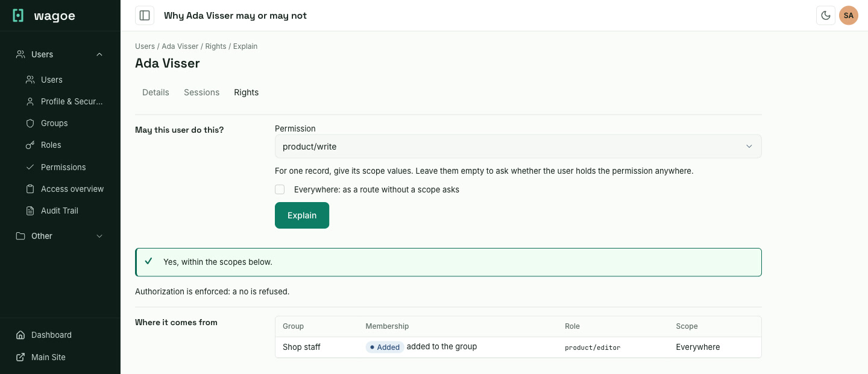
Task: Click the Dashboard home icon
Action: (x=20, y=335)
